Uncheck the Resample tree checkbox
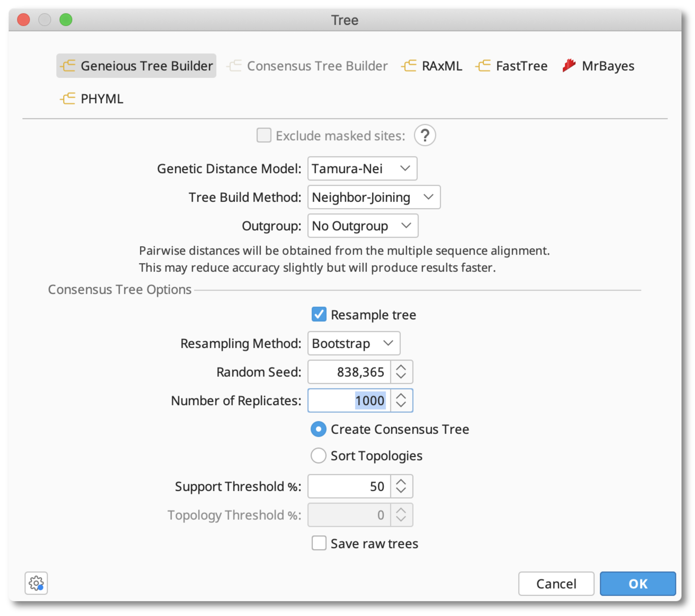Screen dimensions: 695x616 tap(319, 314)
